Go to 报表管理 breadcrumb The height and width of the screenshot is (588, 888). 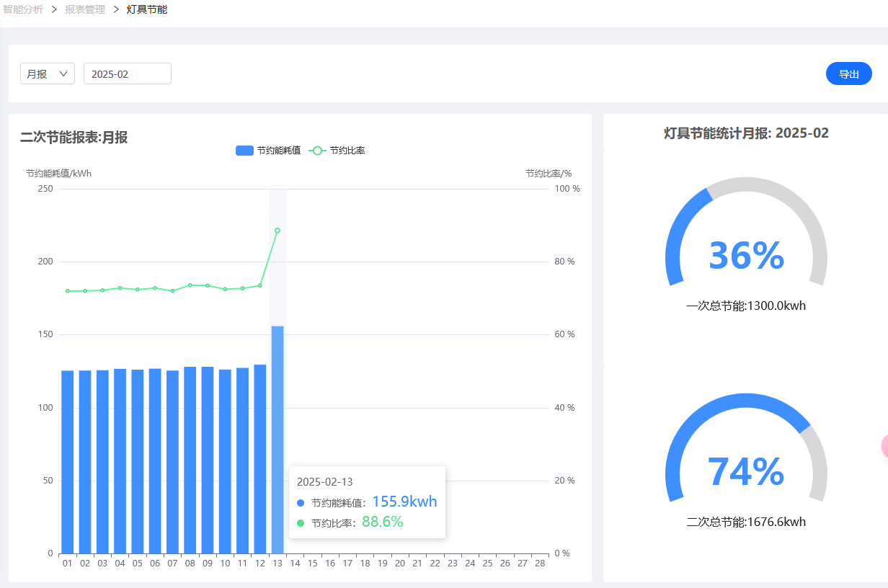coord(85,9)
